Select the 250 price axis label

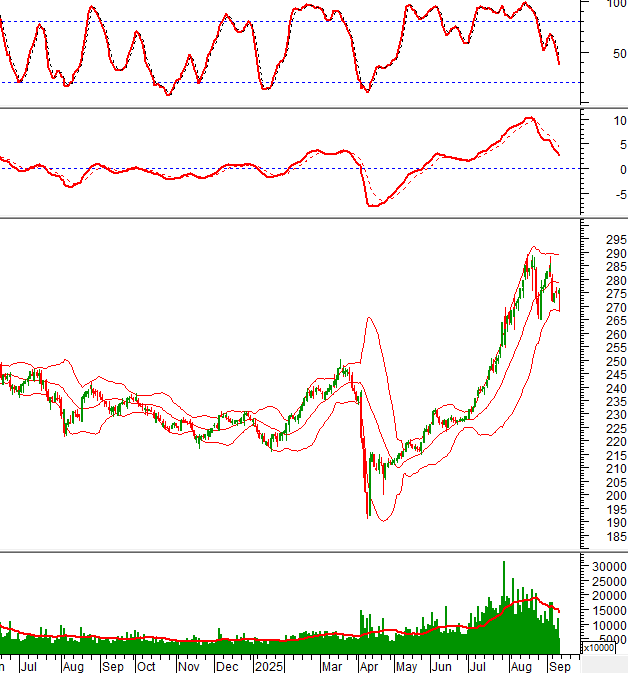pos(616,361)
